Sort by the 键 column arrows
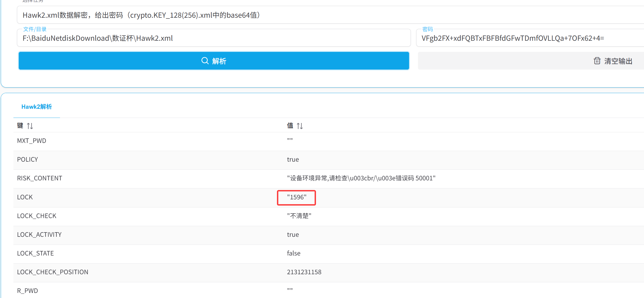The image size is (644, 298). (30, 126)
